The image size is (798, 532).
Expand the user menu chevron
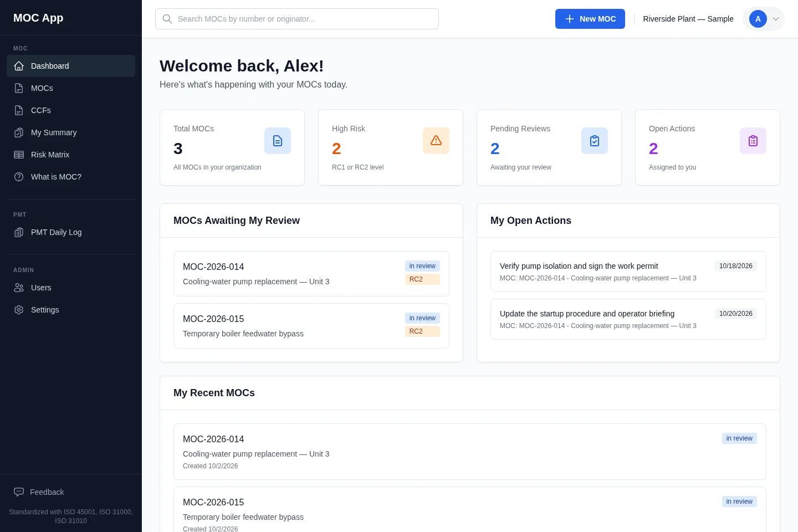tap(776, 19)
